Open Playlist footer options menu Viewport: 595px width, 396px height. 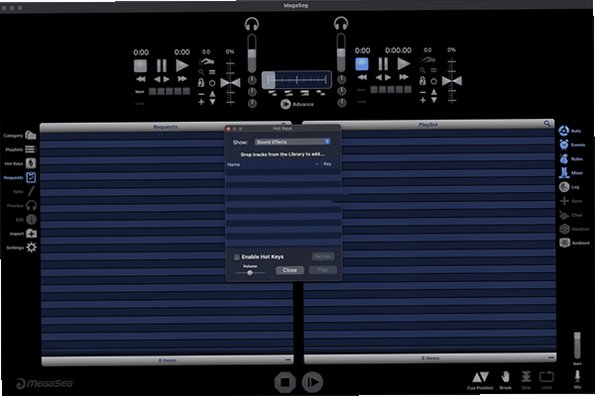click(x=551, y=357)
